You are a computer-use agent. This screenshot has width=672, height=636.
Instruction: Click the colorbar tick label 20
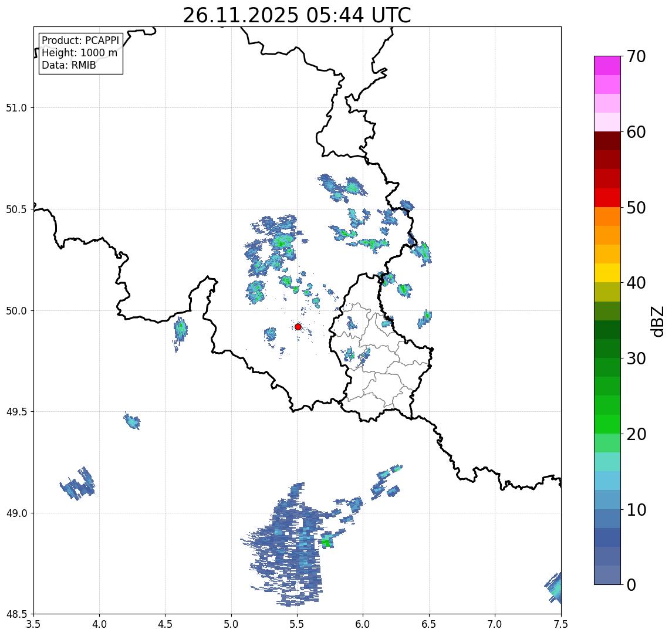636,434
